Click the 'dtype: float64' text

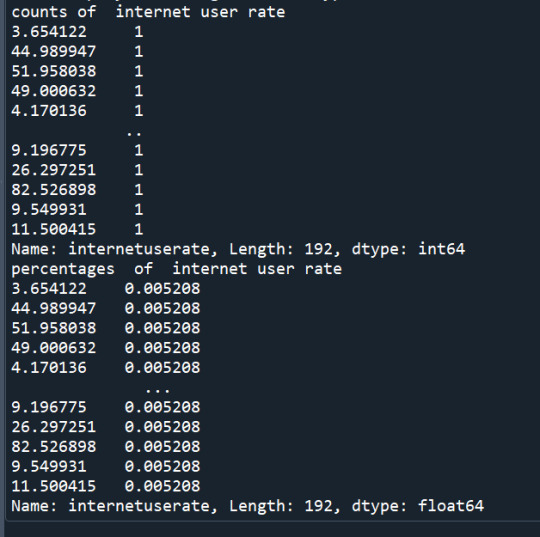pos(418,506)
